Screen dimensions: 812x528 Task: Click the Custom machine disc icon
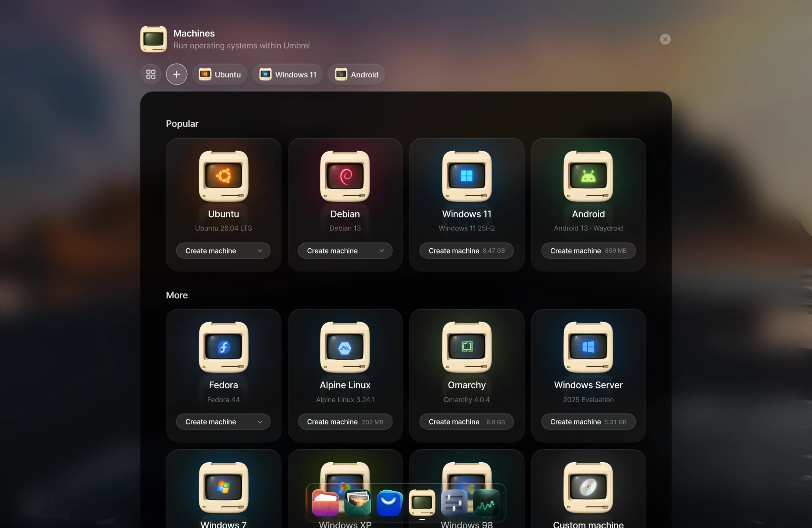(588, 487)
